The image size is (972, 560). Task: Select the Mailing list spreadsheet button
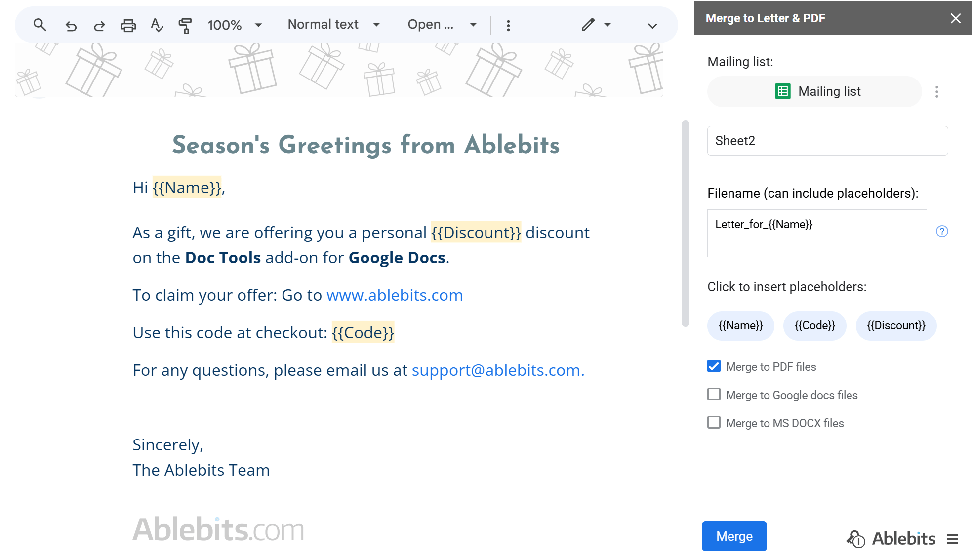pos(815,91)
